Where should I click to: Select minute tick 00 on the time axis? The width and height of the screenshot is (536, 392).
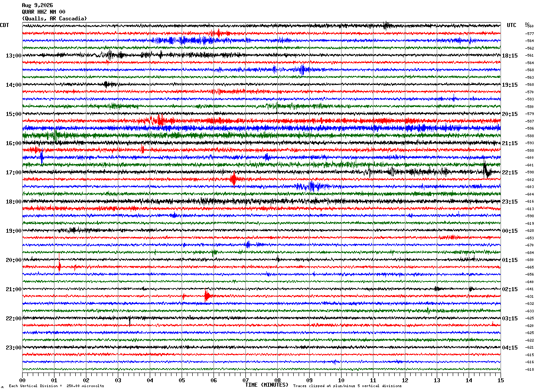(22, 380)
